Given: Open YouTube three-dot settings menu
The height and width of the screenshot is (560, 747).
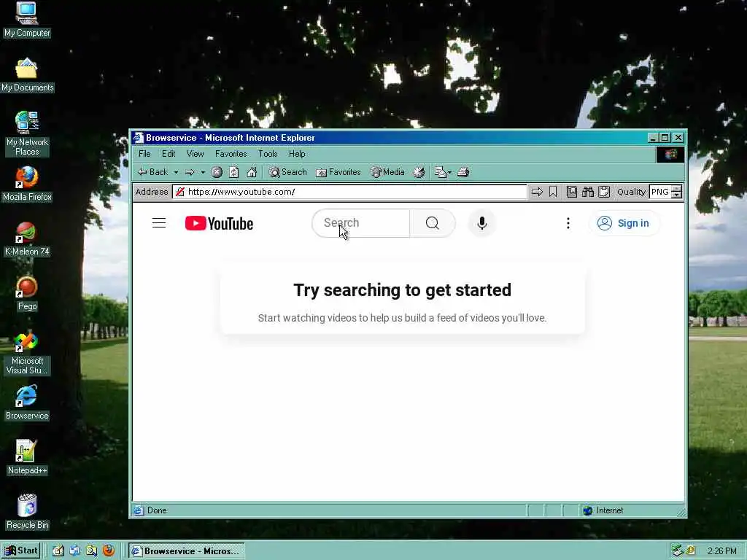Looking at the screenshot, I should (x=568, y=223).
